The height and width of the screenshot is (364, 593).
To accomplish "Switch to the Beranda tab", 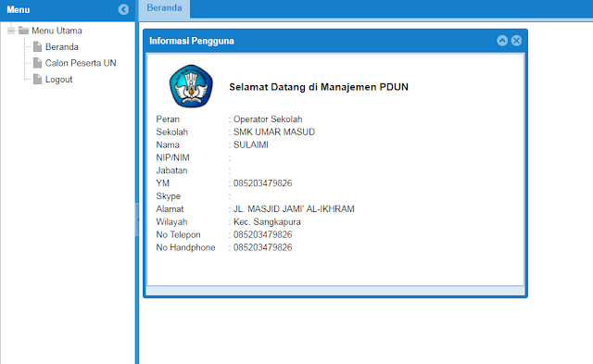I will click(x=164, y=8).
